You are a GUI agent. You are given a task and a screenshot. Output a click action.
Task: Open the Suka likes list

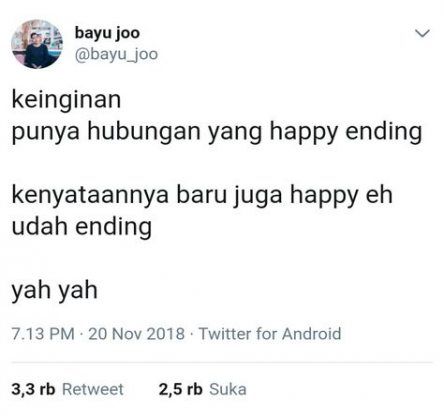228,389
